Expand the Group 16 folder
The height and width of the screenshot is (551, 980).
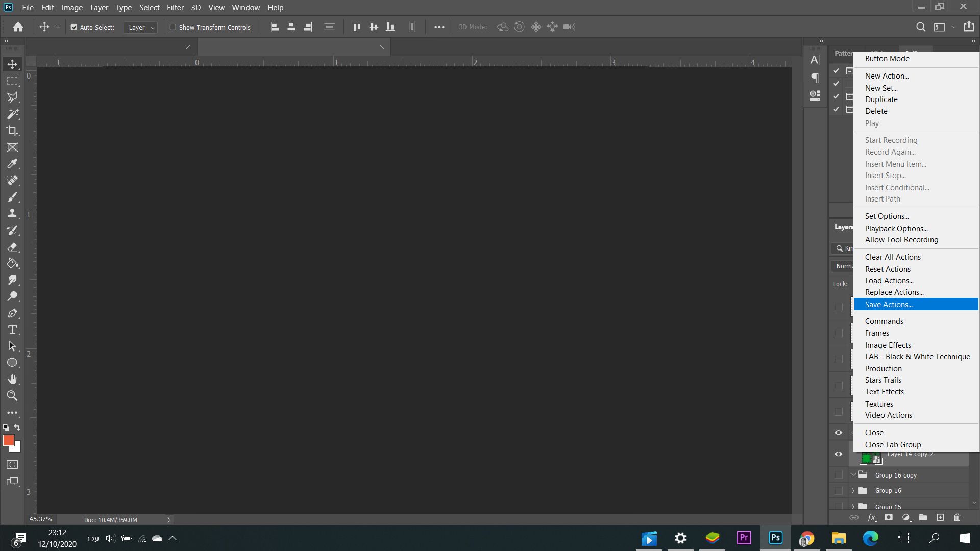pyautogui.click(x=853, y=491)
